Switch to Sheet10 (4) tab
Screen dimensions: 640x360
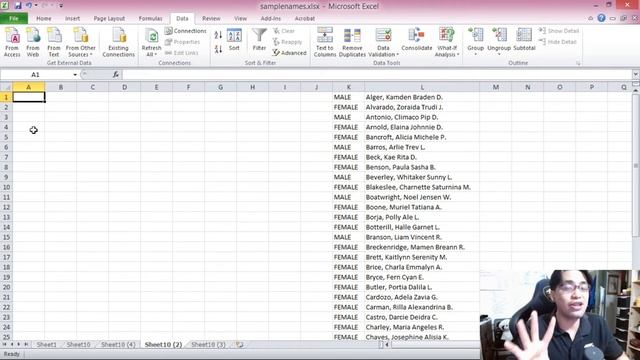118,345
